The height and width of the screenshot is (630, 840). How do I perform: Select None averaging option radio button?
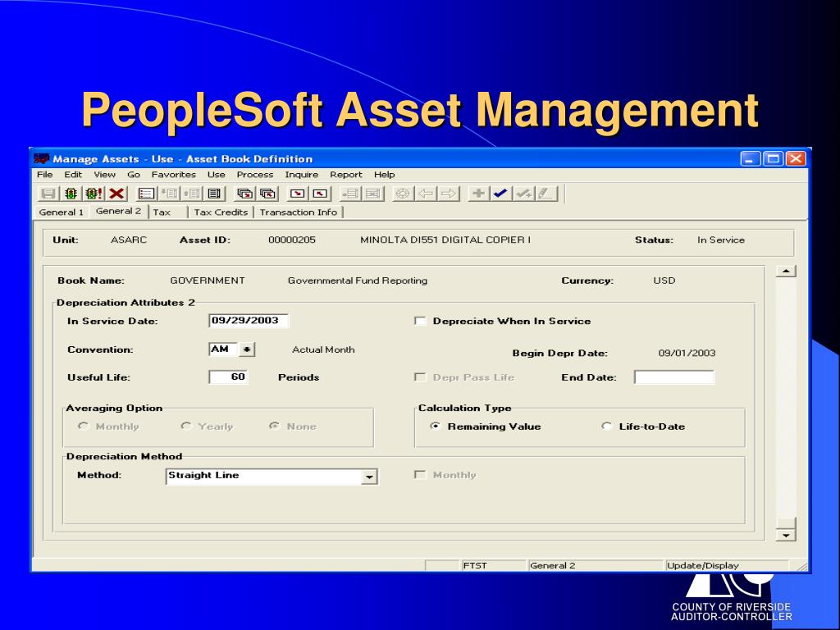(x=274, y=426)
